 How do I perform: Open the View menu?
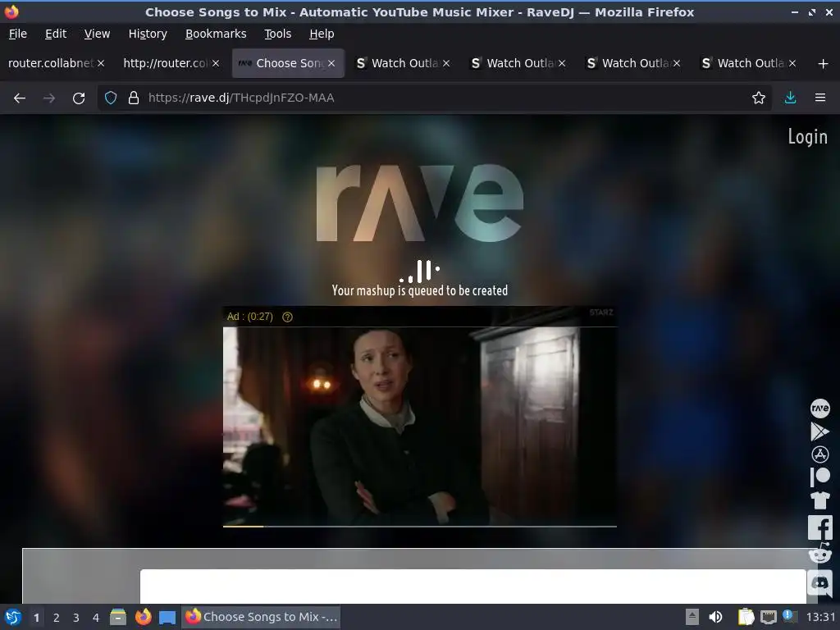point(97,34)
